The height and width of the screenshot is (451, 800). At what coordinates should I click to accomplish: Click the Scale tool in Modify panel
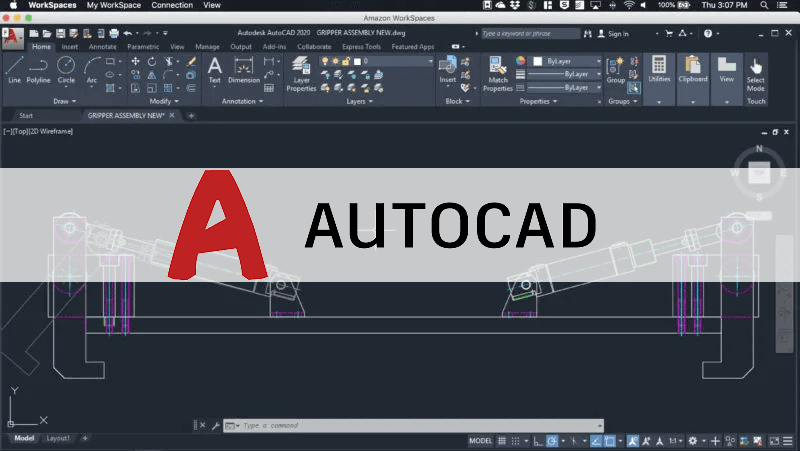click(152, 88)
